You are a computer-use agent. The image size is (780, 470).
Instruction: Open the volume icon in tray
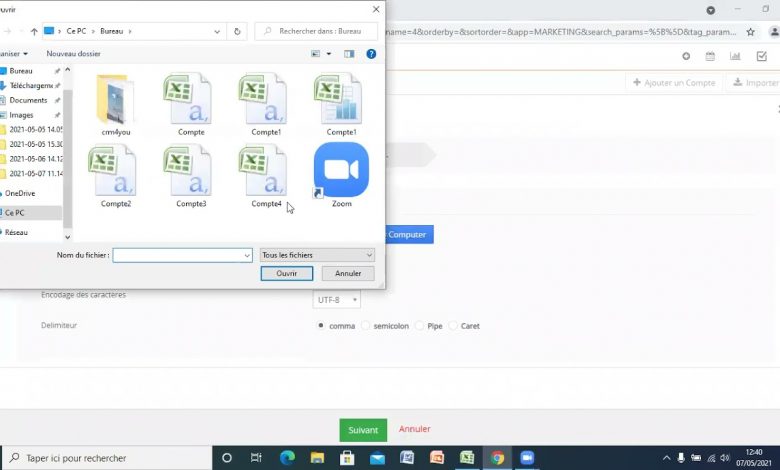[x=725, y=458]
